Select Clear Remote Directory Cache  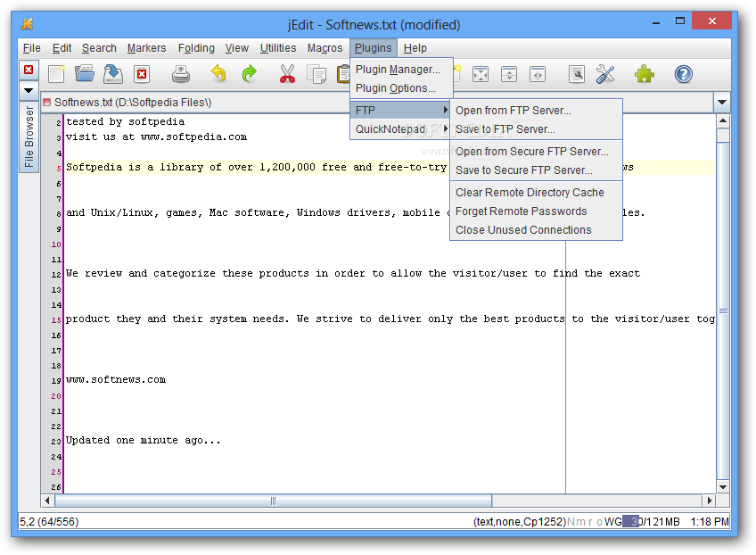(x=536, y=193)
